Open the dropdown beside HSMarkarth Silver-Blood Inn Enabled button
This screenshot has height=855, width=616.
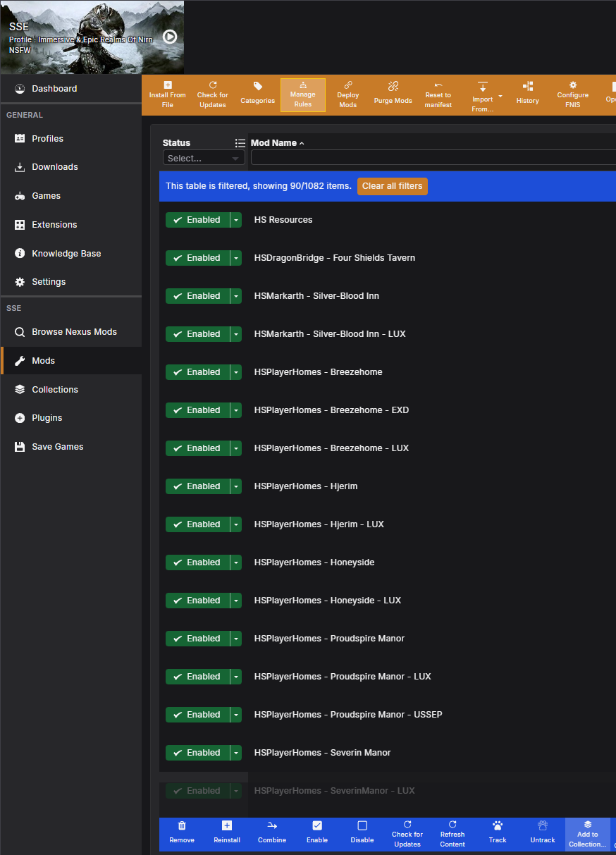click(238, 295)
